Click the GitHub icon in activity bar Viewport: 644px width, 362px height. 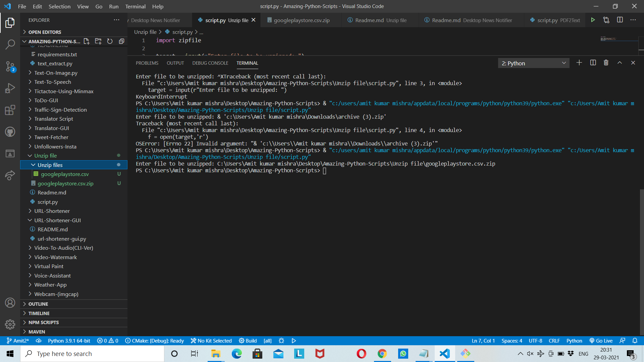pos(10,132)
